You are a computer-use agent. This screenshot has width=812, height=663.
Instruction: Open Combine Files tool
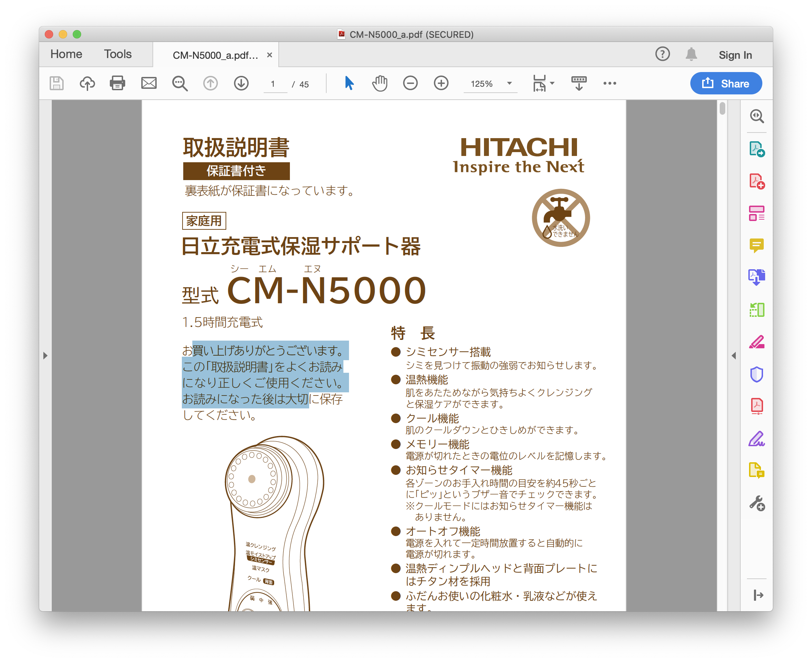(757, 278)
